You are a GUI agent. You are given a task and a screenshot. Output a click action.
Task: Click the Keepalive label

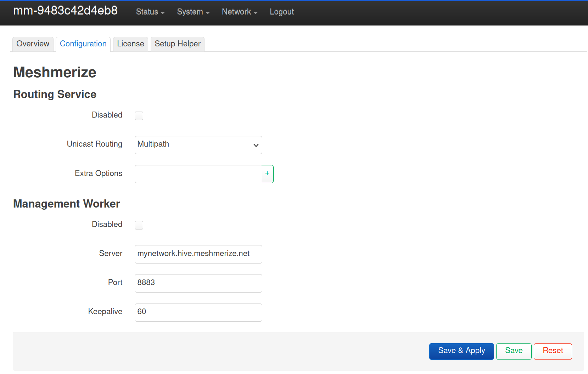pyautogui.click(x=105, y=312)
